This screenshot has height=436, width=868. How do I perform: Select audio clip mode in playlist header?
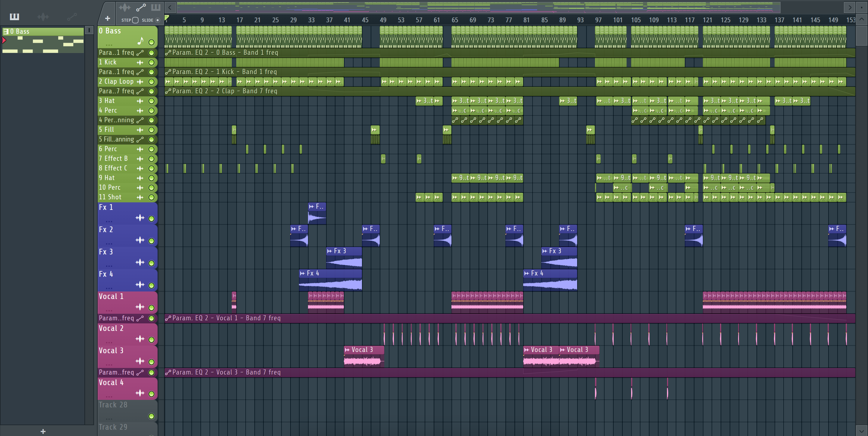[x=124, y=7]
